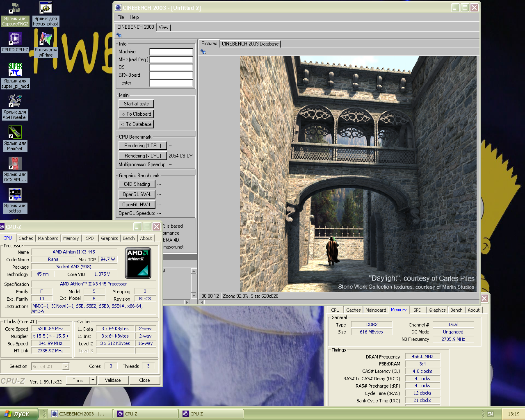Run the OpenGL HW-L benchmark
525x420 pixels.
137,205
